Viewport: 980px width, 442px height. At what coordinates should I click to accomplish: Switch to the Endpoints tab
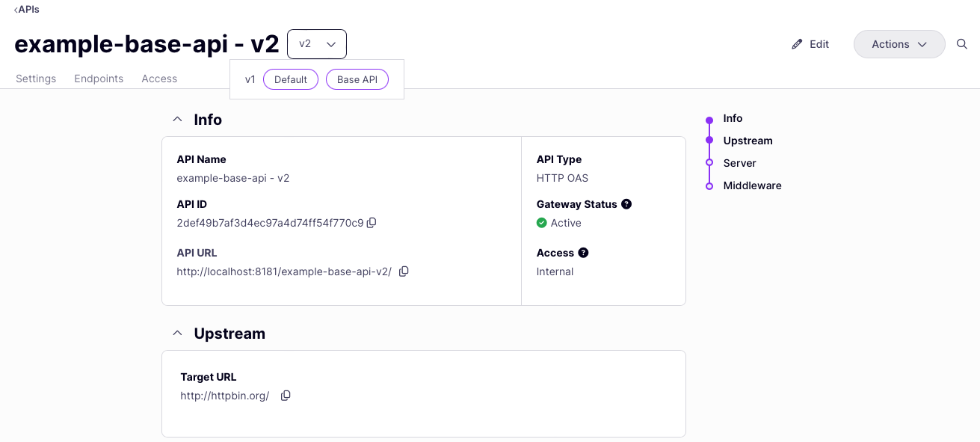[x=98, y=79]
